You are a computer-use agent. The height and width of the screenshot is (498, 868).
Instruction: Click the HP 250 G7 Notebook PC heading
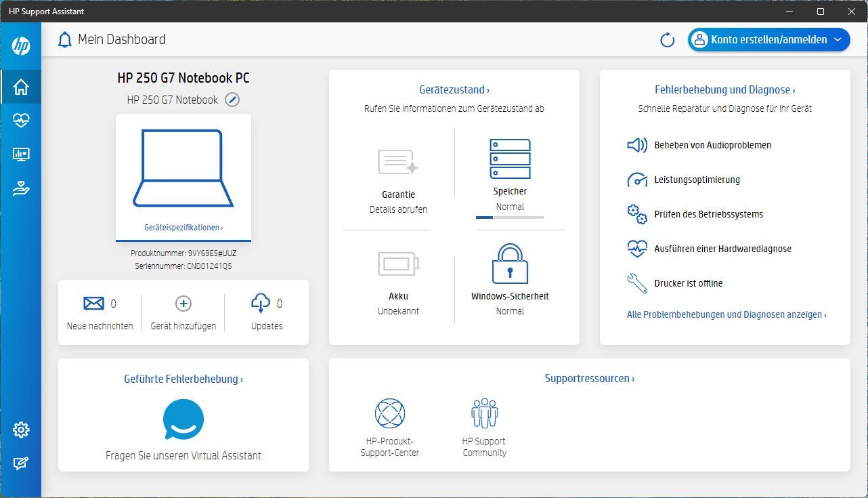pyautogui.click(x=183, y=78)
